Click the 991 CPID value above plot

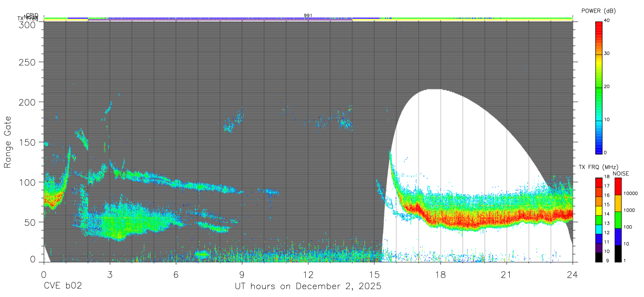[x=308, y=15]
